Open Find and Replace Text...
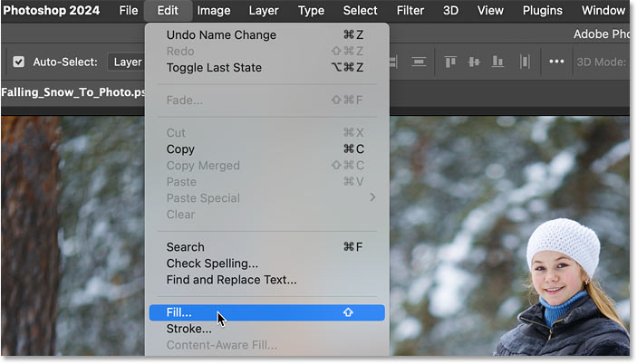Screen dimensions: 637x364 click(x=231, y=280)
